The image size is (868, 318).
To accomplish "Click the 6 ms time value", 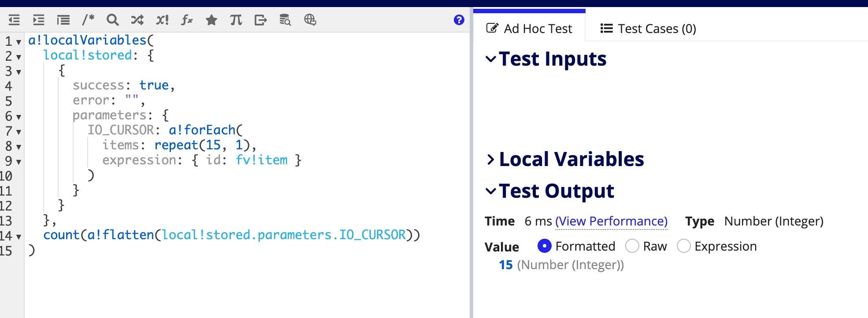I will click(538, 221).
